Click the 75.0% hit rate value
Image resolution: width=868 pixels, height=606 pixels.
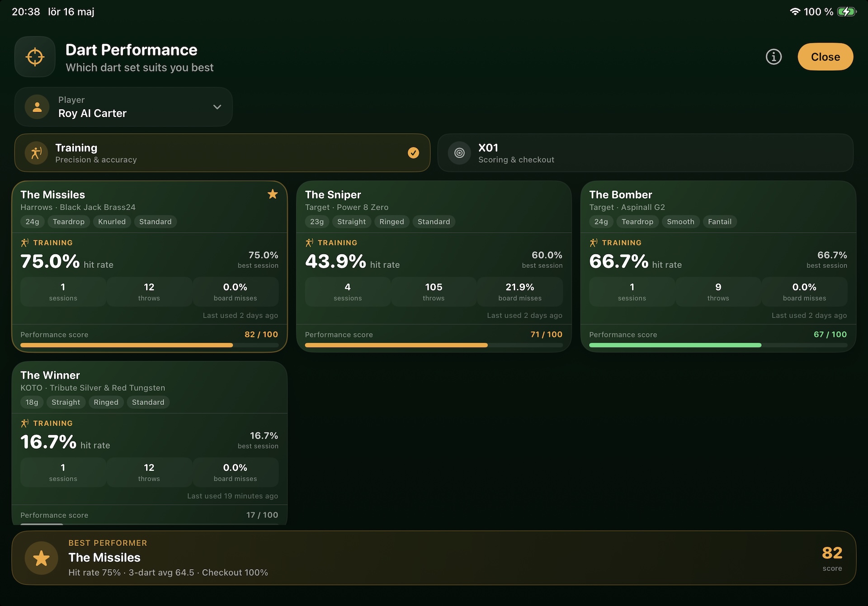(50, 262)
